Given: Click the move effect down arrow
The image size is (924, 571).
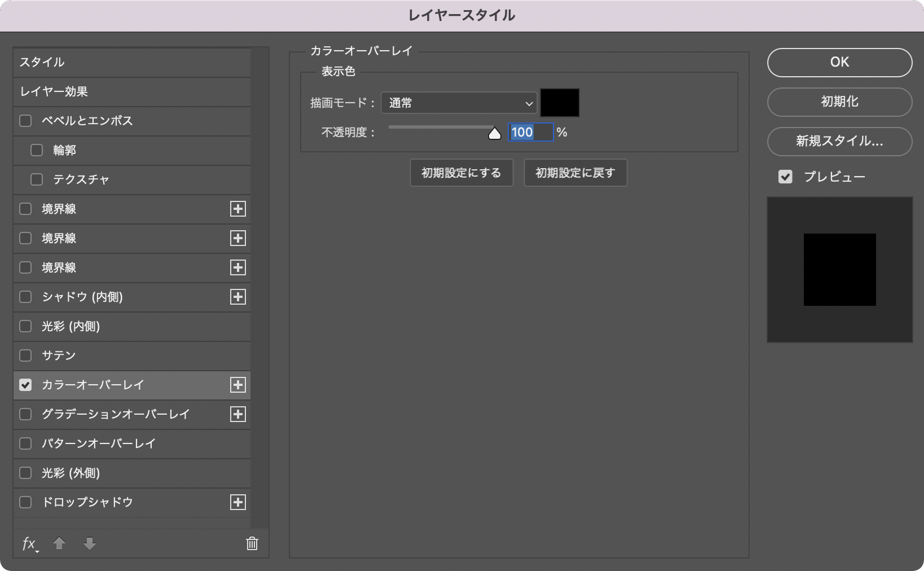Looking at the screenshot, I should point(90,543).
